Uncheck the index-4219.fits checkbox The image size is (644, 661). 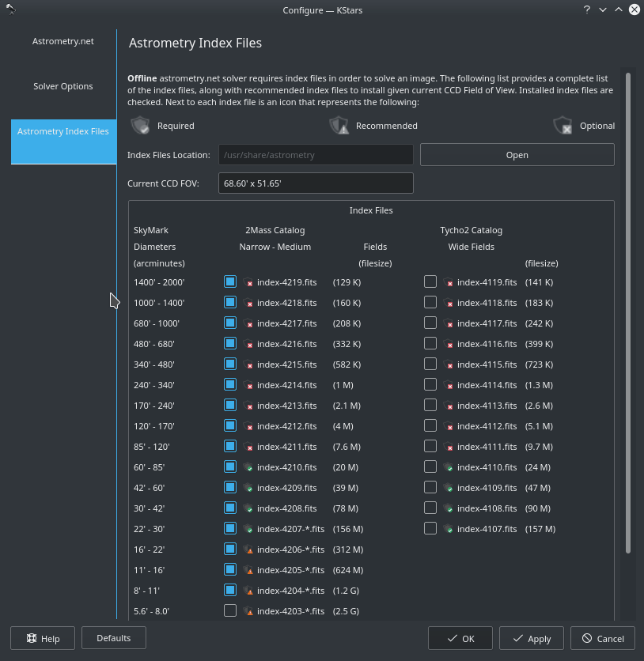tap(230, 281)
